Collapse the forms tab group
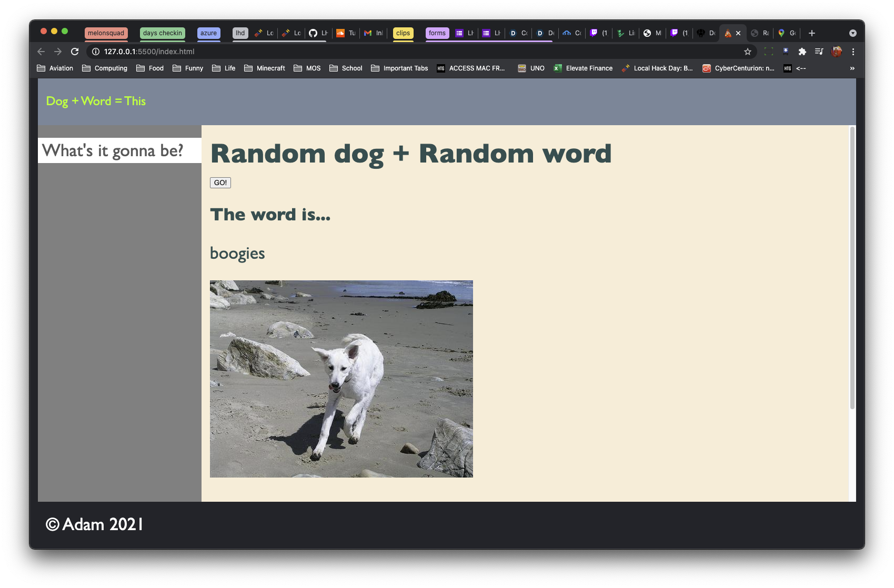The width and height of the screenshot is (894, 588). 437,33
